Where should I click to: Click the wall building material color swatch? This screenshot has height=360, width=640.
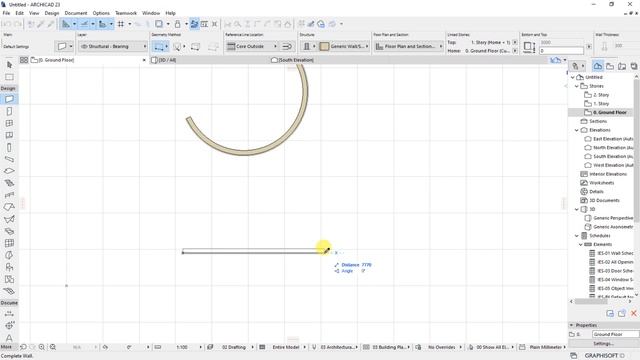[324, 47]
